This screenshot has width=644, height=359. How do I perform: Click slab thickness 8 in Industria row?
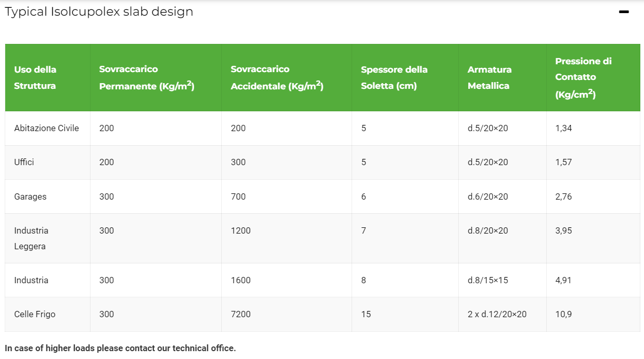pyautogui.click(x=405, y=280)
